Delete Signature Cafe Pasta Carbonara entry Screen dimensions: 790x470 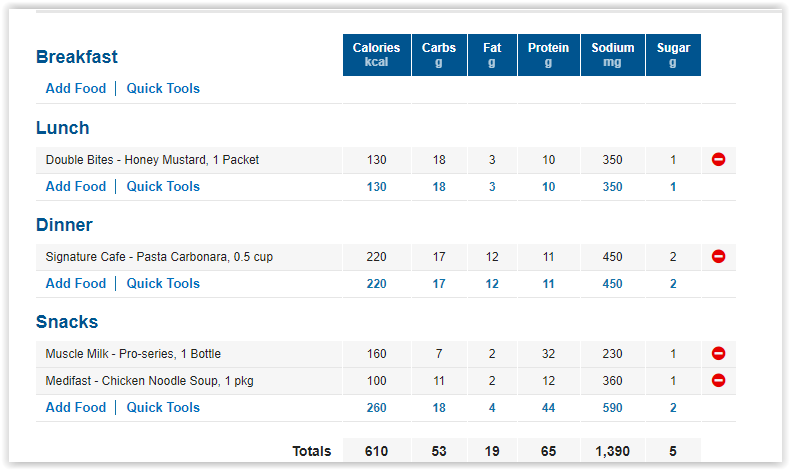718,256
